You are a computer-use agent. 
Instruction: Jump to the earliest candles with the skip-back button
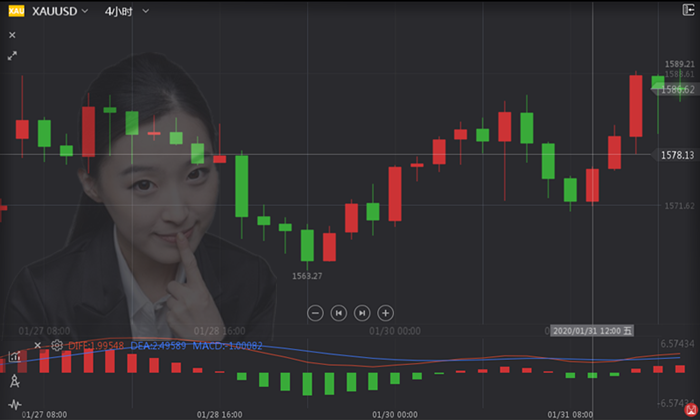tap(338, 313)
